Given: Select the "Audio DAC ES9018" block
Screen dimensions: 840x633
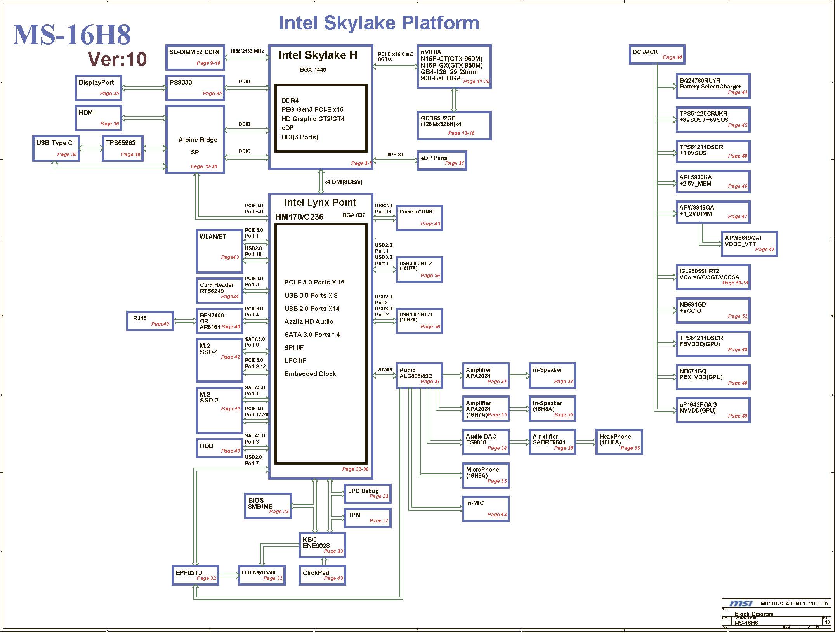Looking at the screenshot, I should click(486, 442).
